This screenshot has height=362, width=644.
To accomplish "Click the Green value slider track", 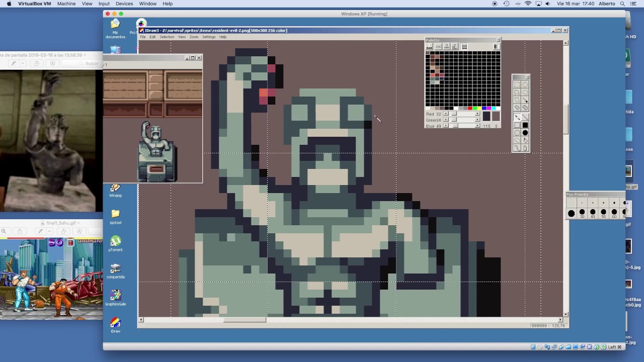I will click(x=462, y=120).
